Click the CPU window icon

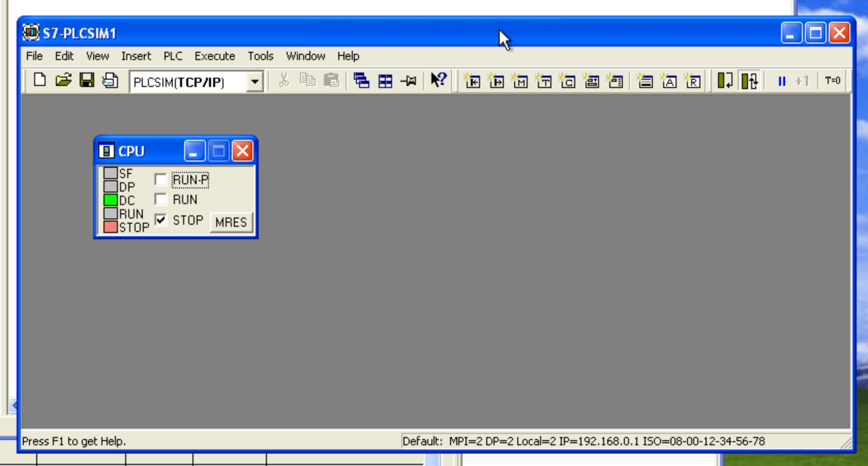pyautogui.click(x=106, y=151)
